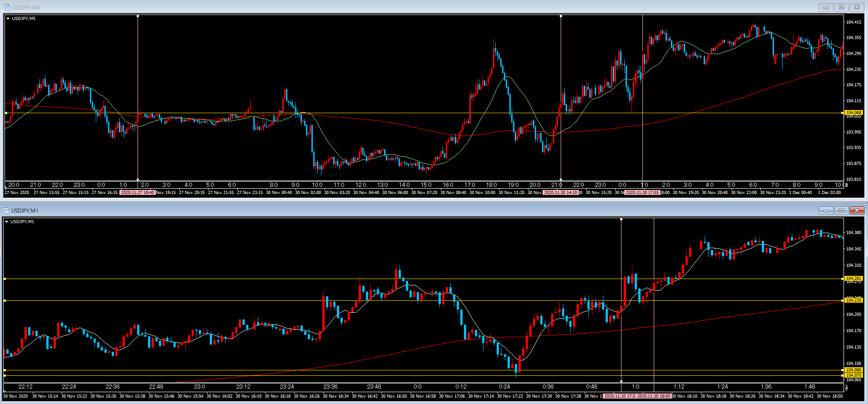The image size is (868, 404).
Task: Minimize the USDJPY,M1 chart window
Action: [826, 210]
